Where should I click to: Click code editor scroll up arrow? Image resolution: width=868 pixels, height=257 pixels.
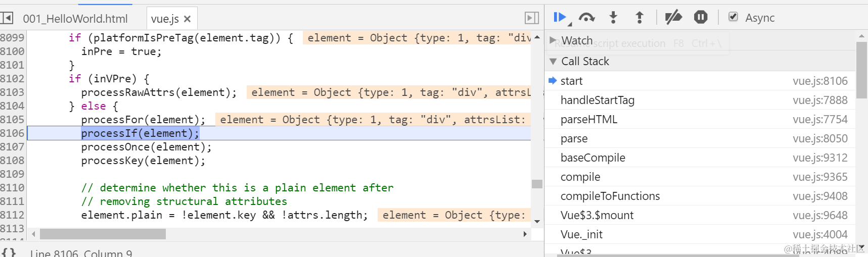click(537, 37)
